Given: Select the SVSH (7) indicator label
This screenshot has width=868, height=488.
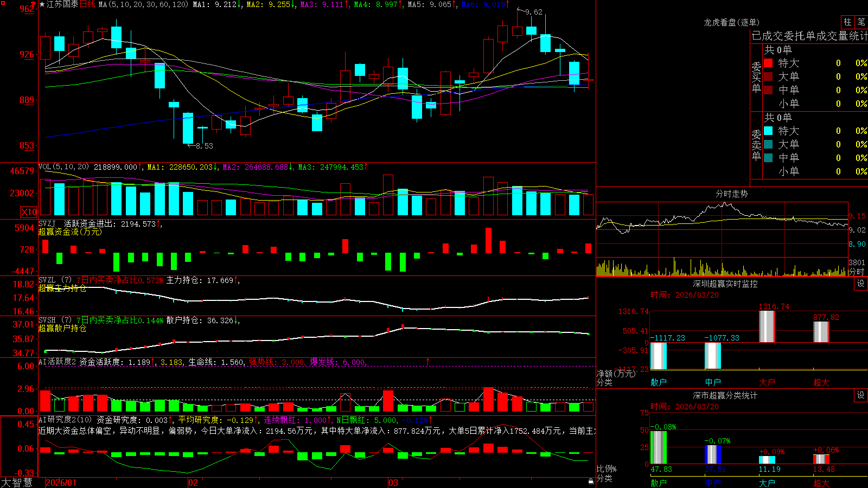Looking at the screenshot, I should point(55,320).
